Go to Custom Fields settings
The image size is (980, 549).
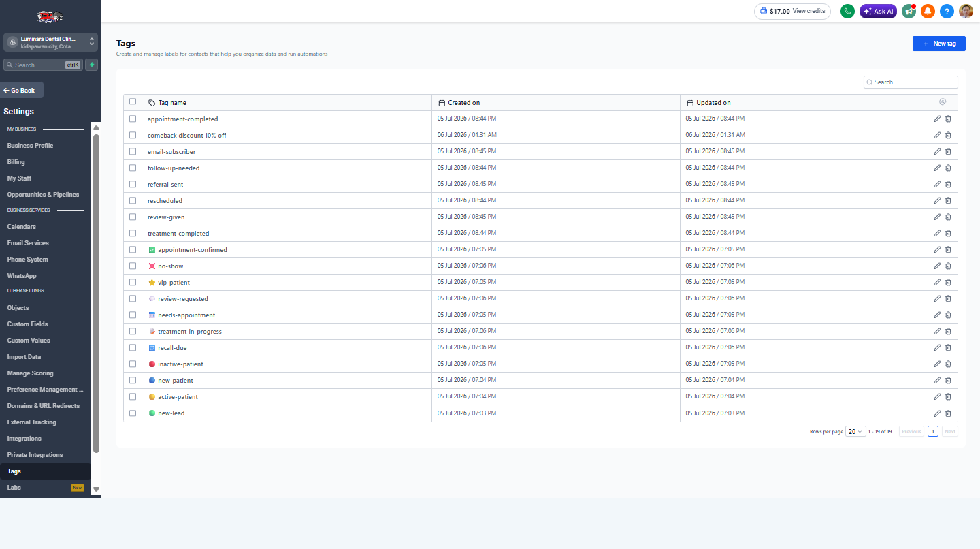[27, 324]
